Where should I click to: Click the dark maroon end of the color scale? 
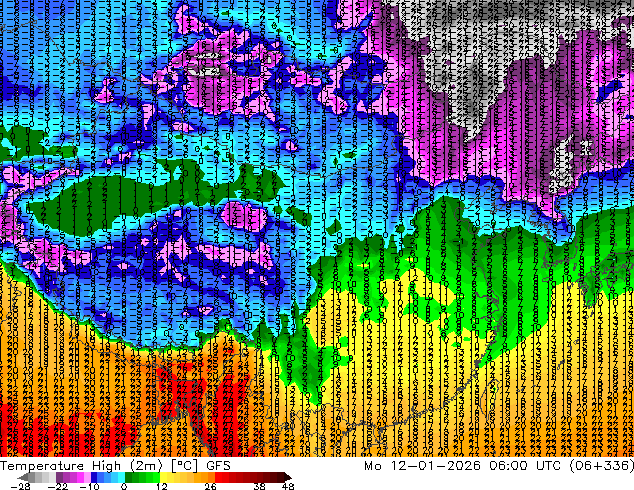(x=287, y=477)
